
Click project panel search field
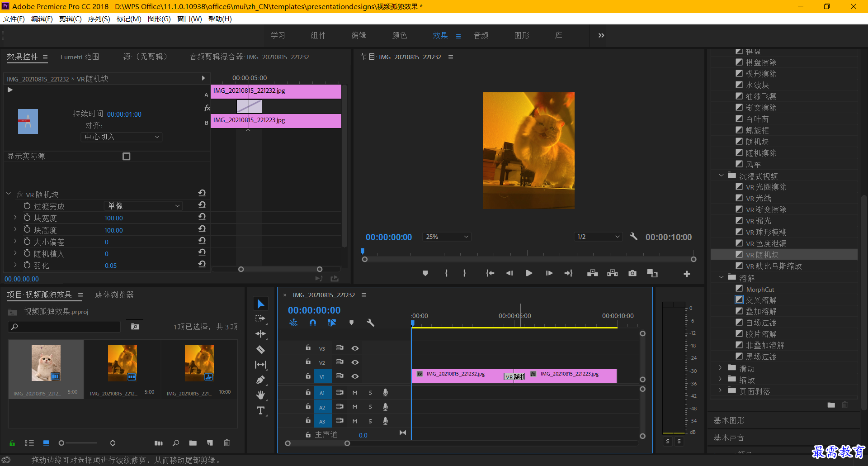point(64,327)
